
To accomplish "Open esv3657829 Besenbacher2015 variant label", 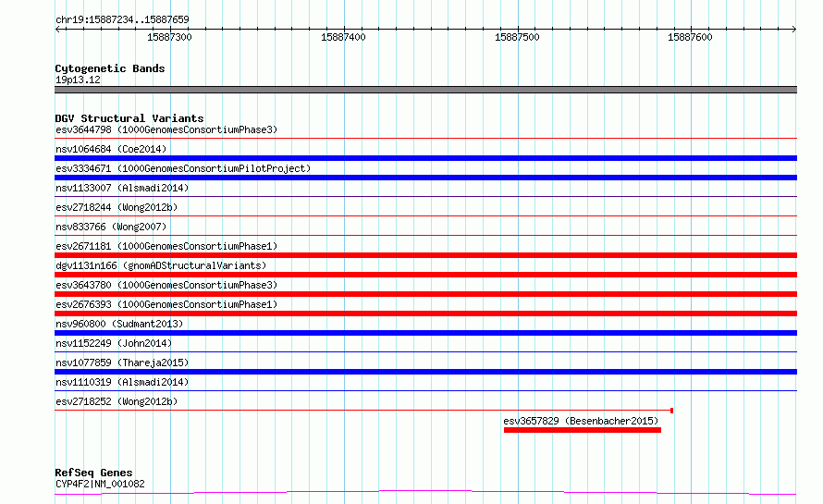I will [x=581, y=421].
